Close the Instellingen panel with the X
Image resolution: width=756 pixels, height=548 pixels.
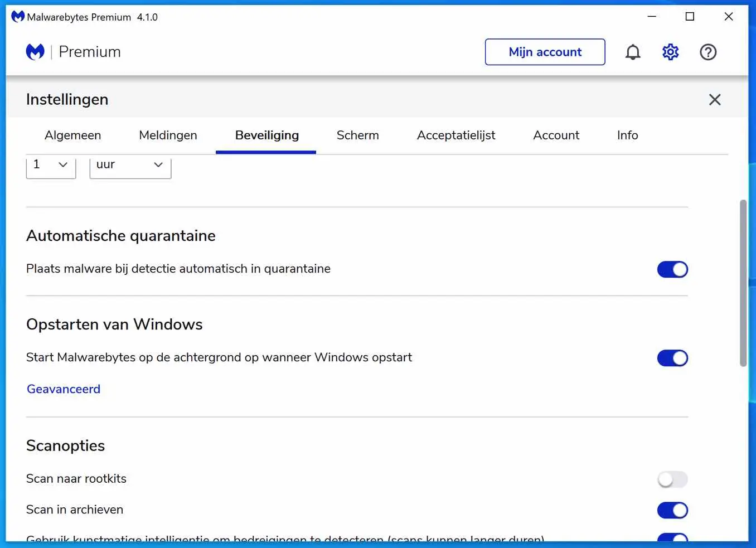coord(715,100)
